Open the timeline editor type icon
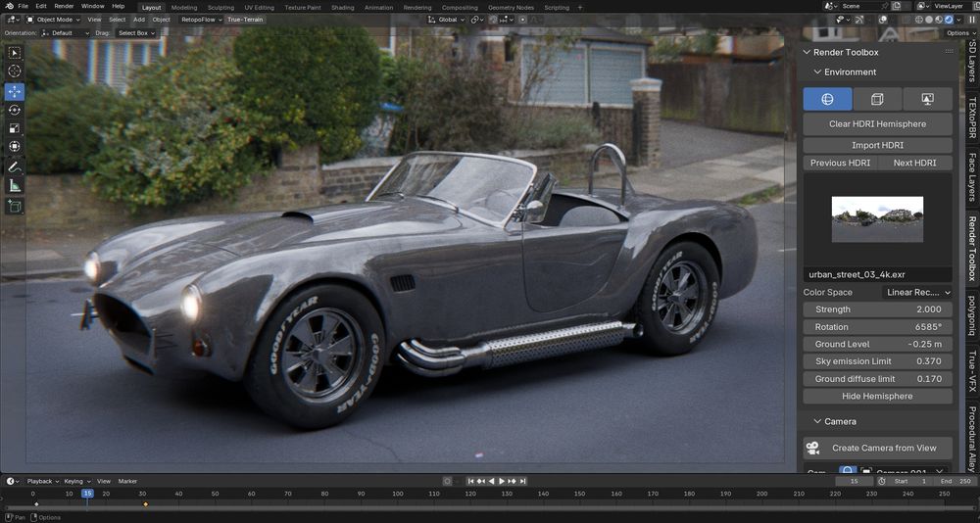Screen dimensions: 980x523 coord(13,481)
